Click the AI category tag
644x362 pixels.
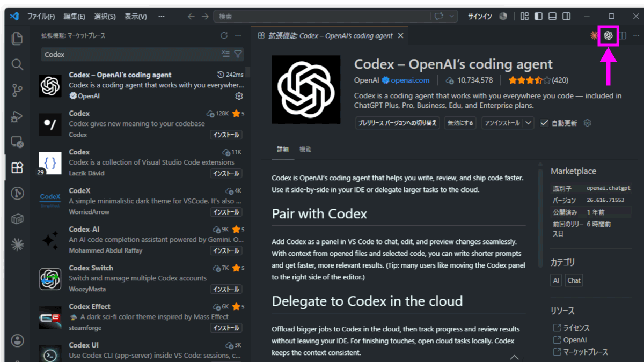pos(556,280)
